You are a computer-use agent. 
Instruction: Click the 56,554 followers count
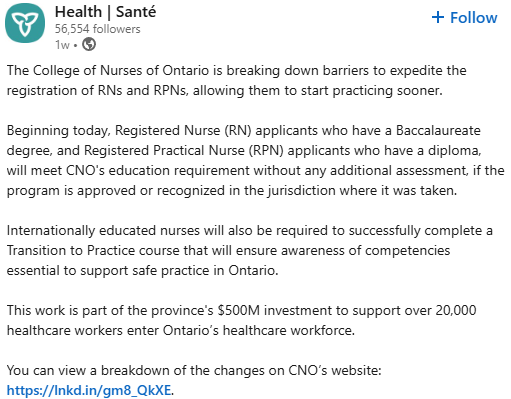point(97,29)
